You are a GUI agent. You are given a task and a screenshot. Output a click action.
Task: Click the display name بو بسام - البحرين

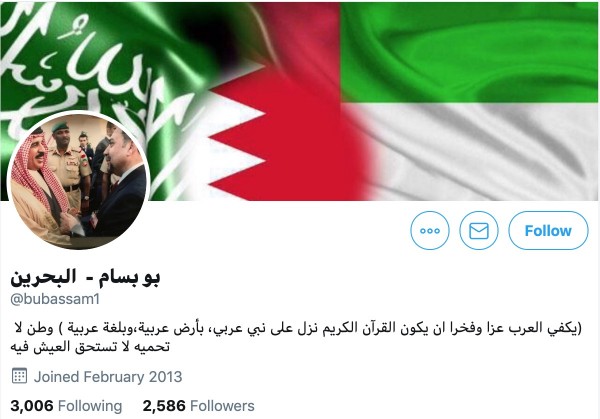pyautogui.click(x=85, y=277)
